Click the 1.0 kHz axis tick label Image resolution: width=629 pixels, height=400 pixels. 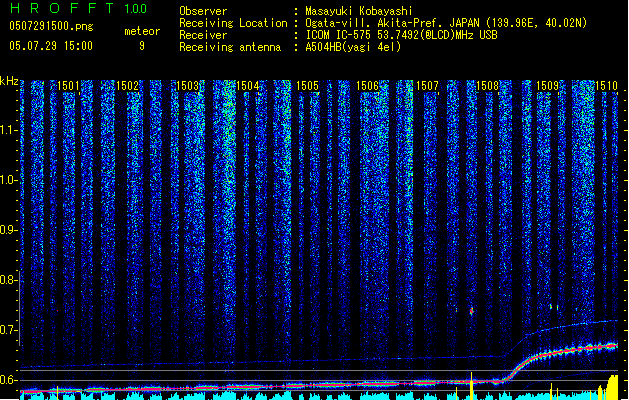9,180
